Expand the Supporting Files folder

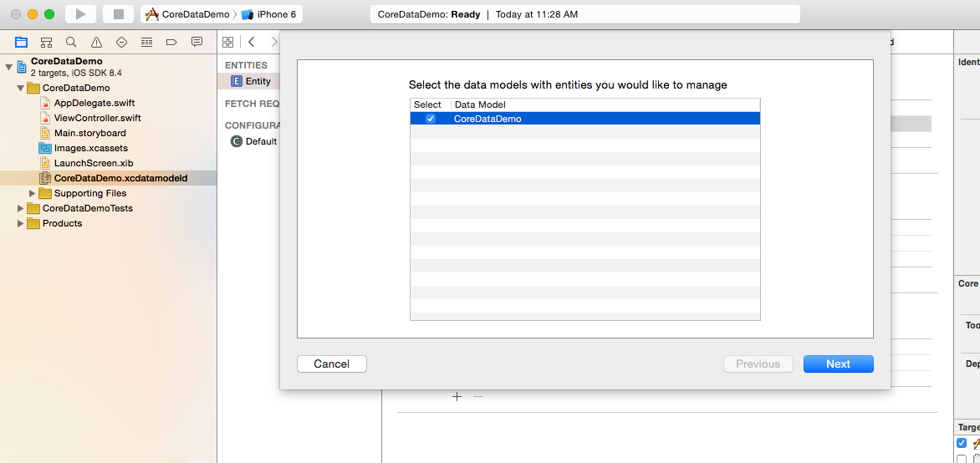(33, 193)
